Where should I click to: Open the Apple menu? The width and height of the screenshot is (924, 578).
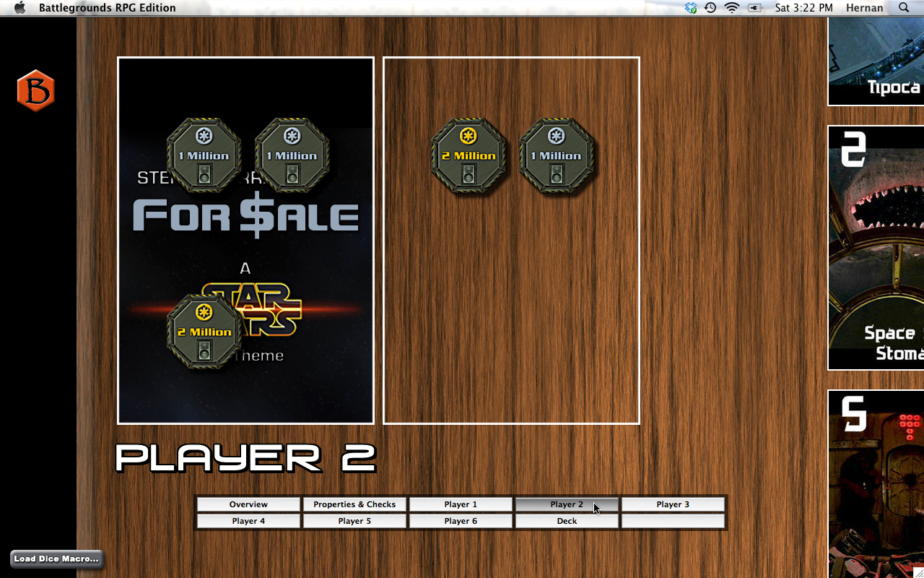pos(19,8)
